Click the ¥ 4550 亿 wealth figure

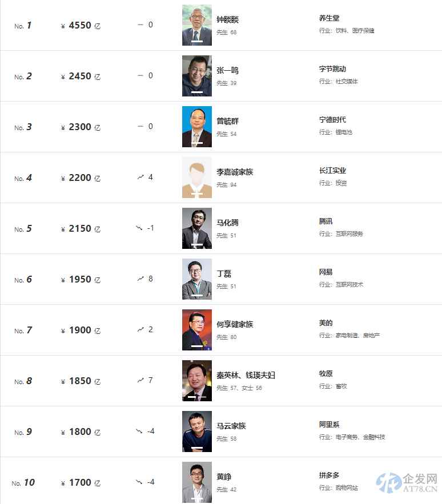pyautogui.click(x=80, y=25)
